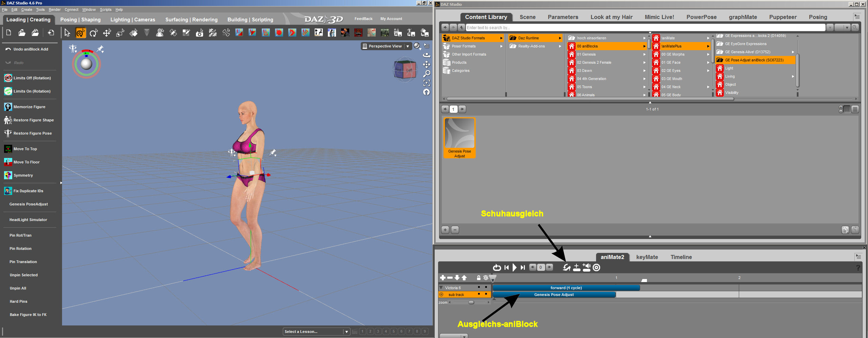Image resolution: width=868 pixels, height=338 pixels.
Task: Click the viewport pan camera icon
Action: tap(427, 64)
